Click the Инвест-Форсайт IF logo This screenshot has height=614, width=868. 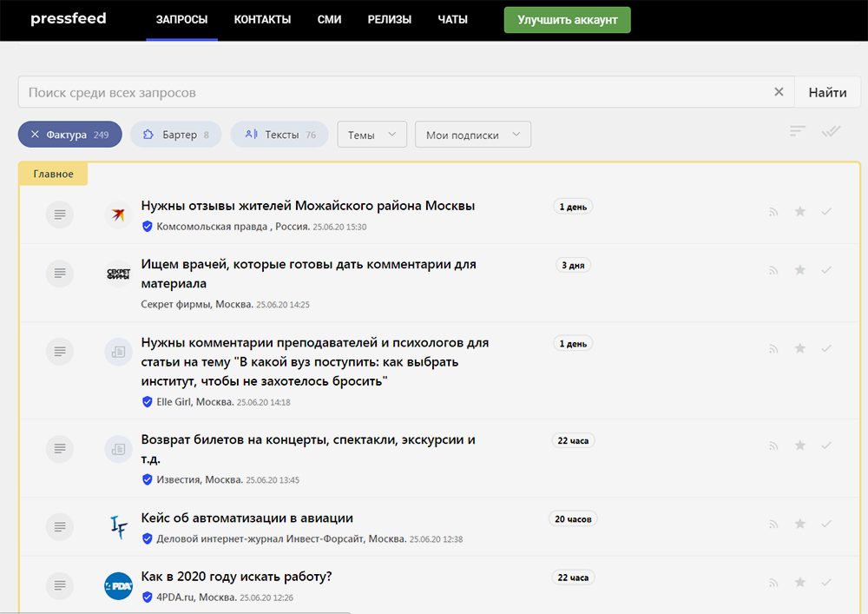118,527
